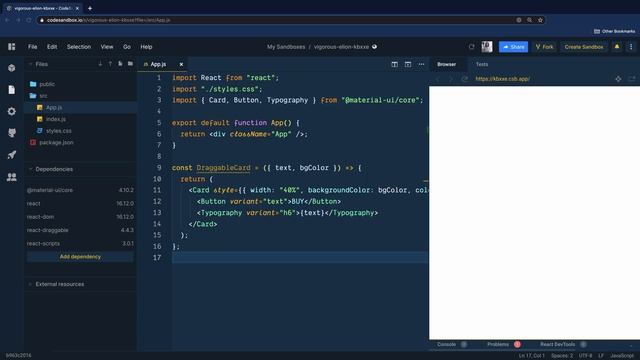Click the Chrome zoom magnifier icon
Screen dimensions: 640x360
(x=529, y=20)
